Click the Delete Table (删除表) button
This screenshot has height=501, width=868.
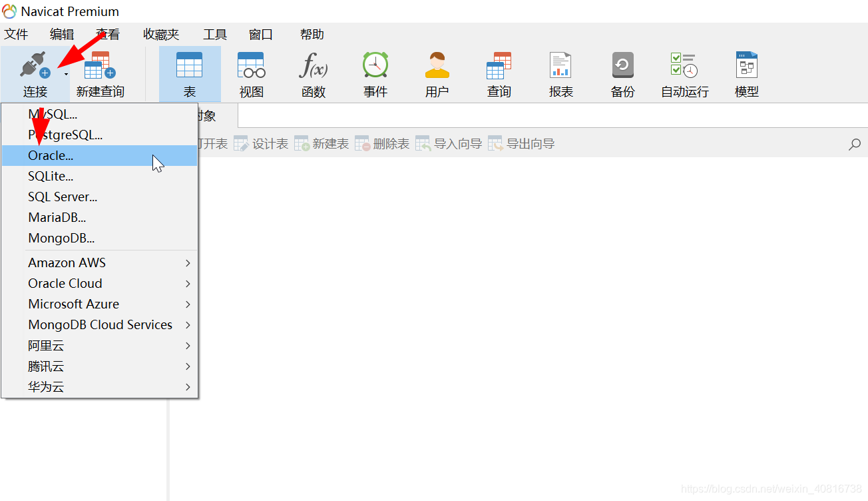pos(382,144)
